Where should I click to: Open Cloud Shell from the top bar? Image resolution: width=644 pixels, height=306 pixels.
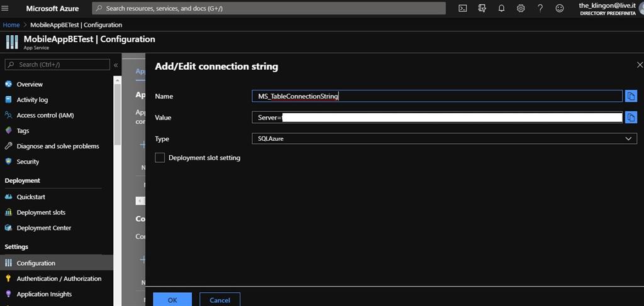[462, 8]
